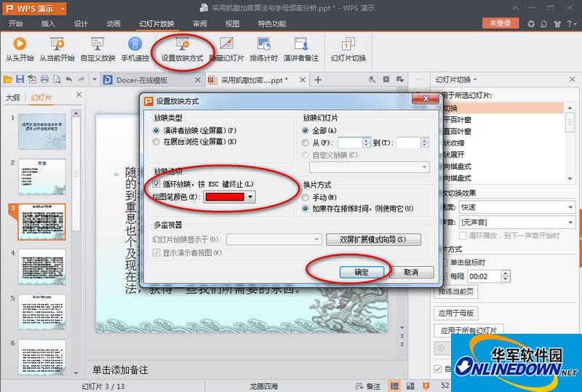This screenshot has width=582, height=392.
Task: Open the 开始 ribbon tab
Action: pyautogui.click(x=15, y=24)
